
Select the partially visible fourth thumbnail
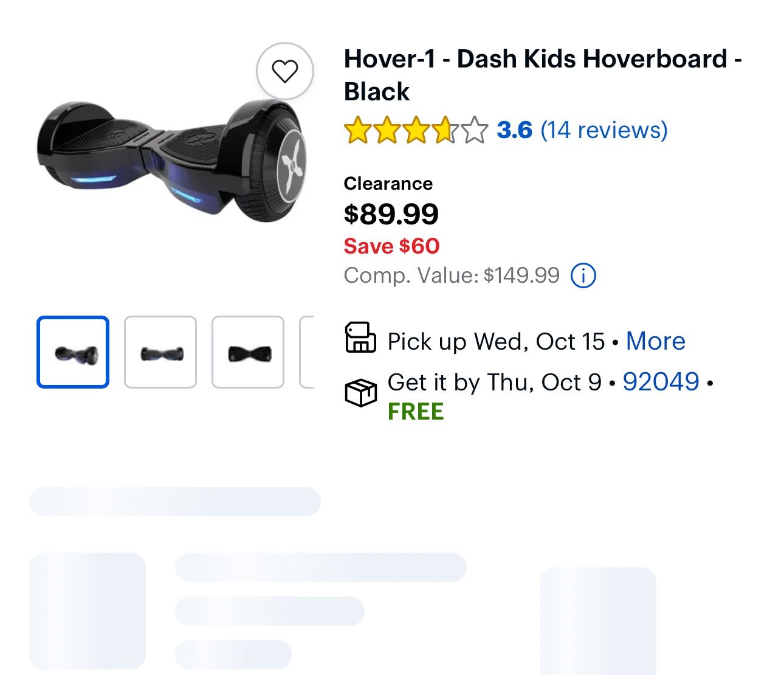coord(307,352)
